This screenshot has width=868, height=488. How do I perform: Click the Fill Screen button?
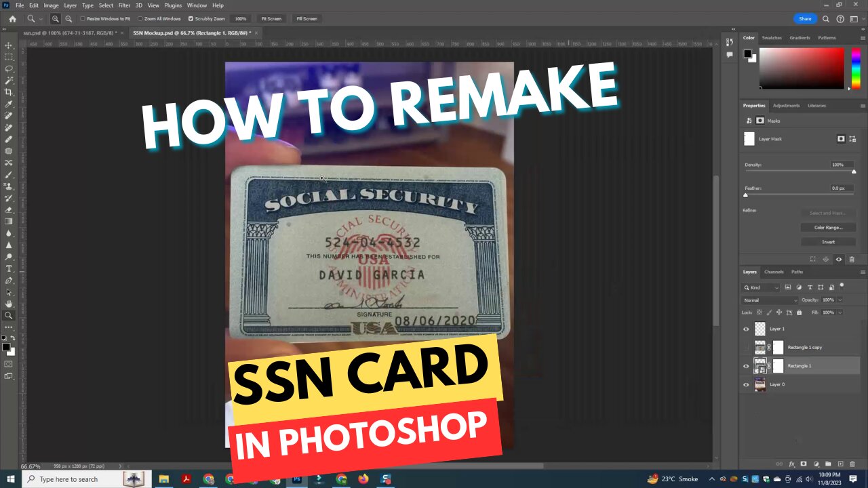point(307,19)
